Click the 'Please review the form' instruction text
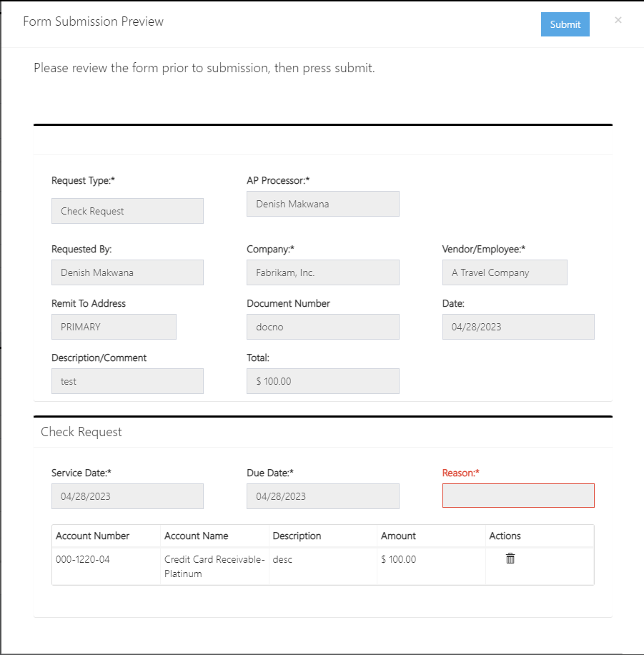Image resolution: width=644 pixels, height=655 pixels. click(204, 68)
